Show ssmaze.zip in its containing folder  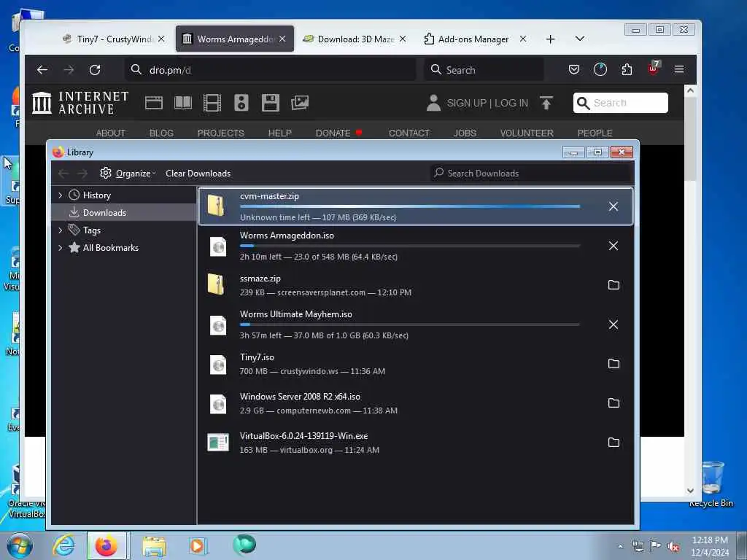click(614, 285)
